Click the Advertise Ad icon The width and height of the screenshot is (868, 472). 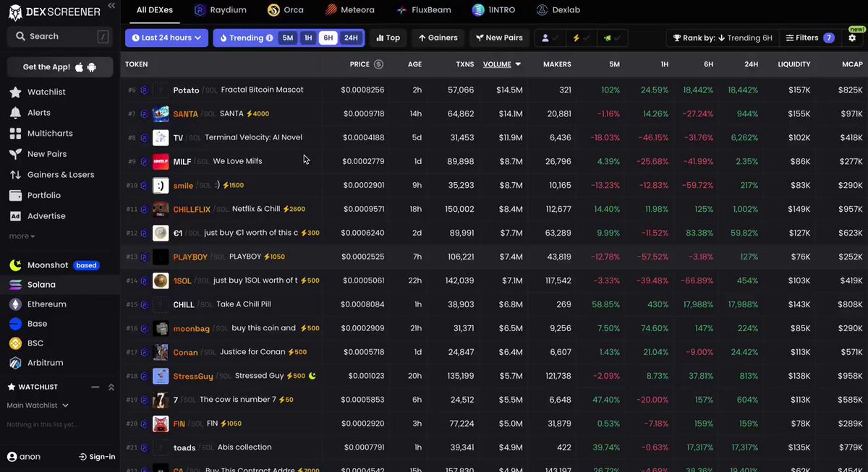[x=15, y=216]
